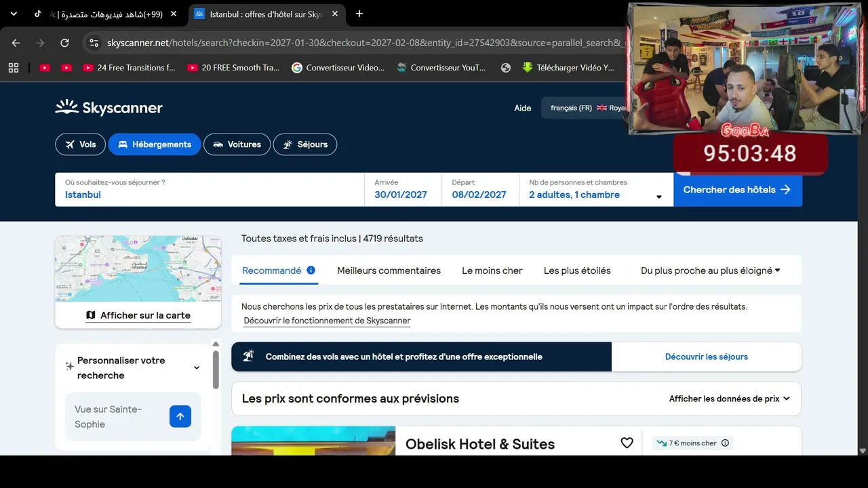The width and height of the screenshot is (868, 488).
Task: Open the 2 adultes, 1 chambre dropdown
Action: click(x=597, y=189)
